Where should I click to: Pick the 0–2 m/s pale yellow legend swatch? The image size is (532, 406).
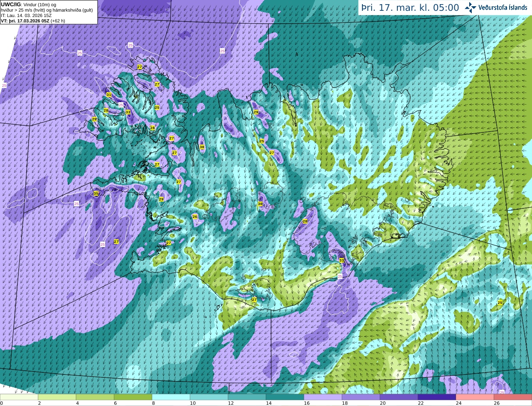pos(19,397)
